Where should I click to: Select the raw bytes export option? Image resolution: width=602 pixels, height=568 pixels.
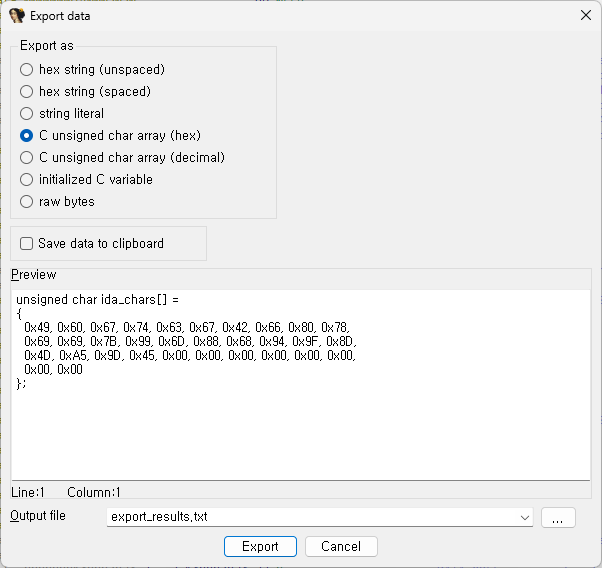pyautogui.click(x=27, y=202)
